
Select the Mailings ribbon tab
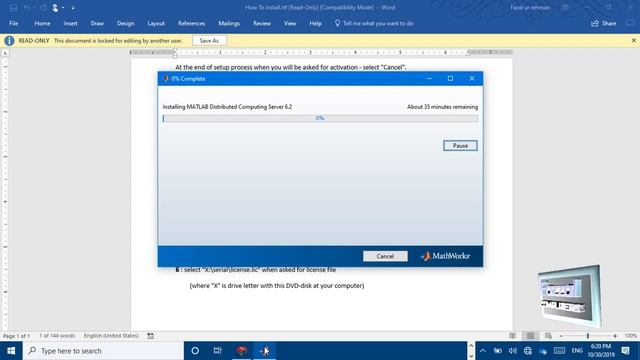tap(229, 23)
